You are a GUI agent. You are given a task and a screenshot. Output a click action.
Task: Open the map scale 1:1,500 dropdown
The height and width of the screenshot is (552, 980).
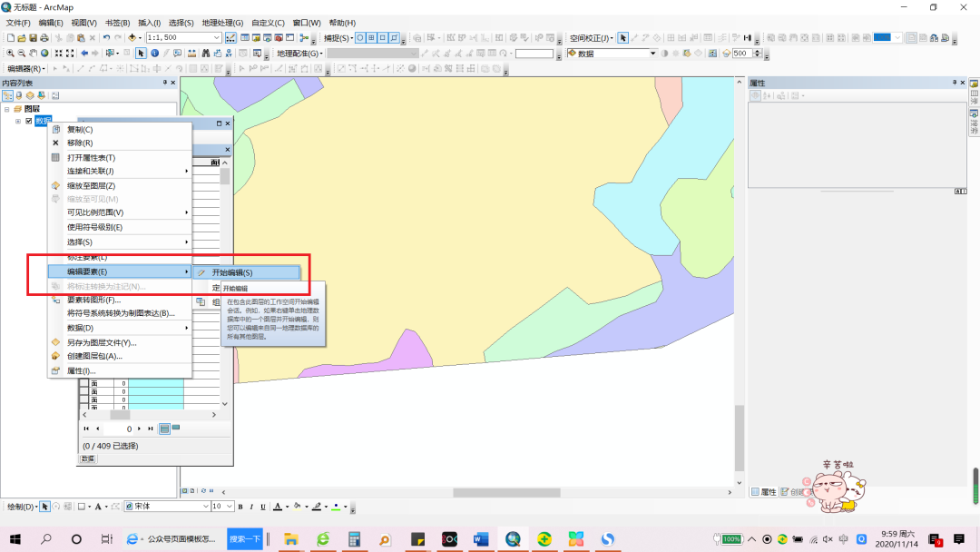coord(216,38)
